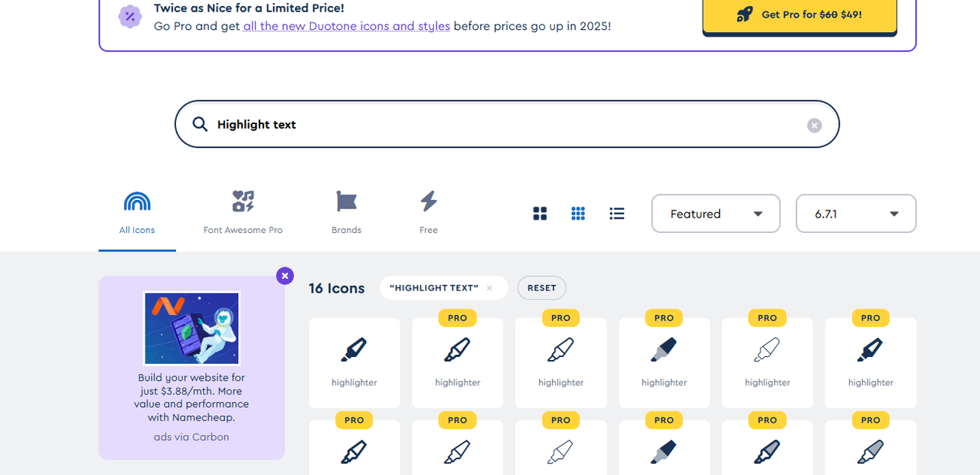Open the Featured sort dropdown
The width and height of the screenshot is (980, 475).
point(715,214)
